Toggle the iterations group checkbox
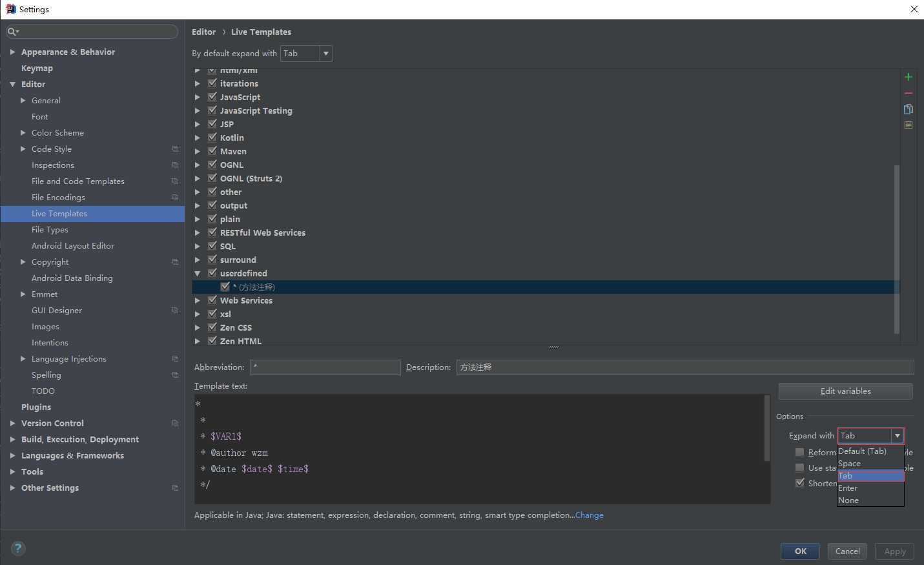 point(212,83)
